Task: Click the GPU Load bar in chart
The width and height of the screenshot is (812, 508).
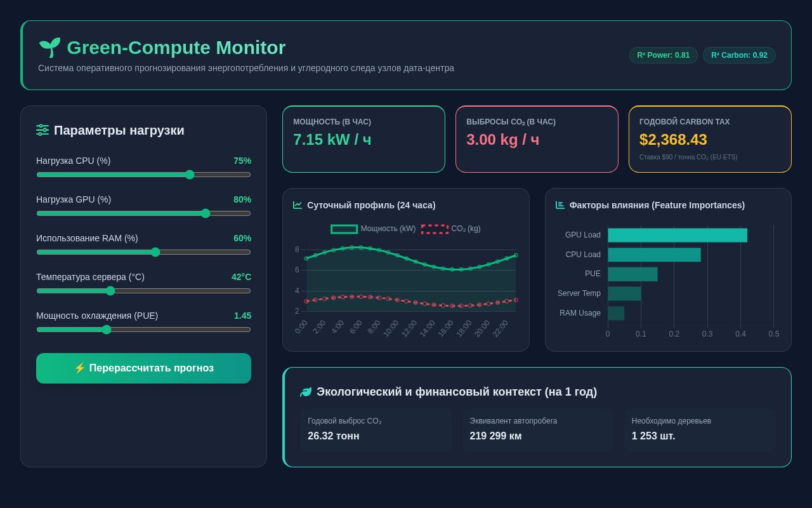Action: coord(678,235)
